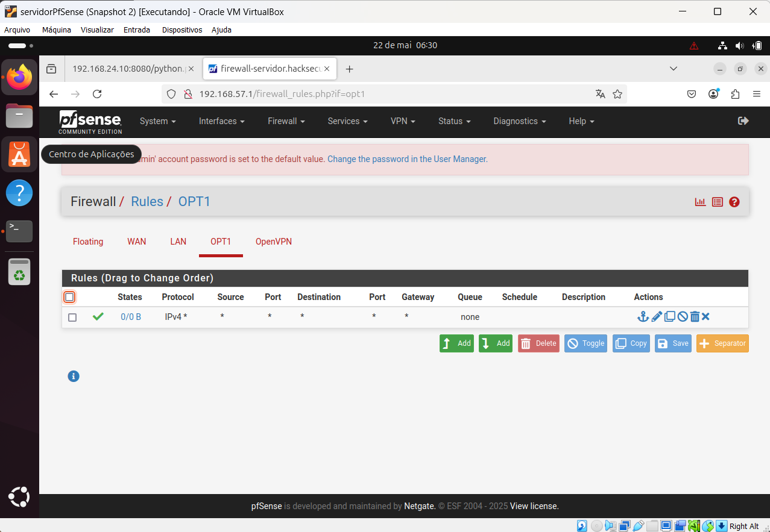Open the Terminal from the dock

point(19,231)
